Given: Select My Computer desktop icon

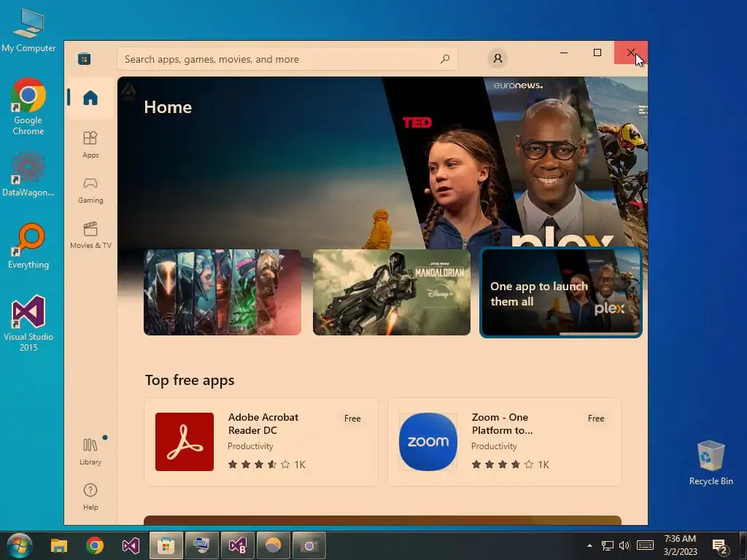Looking at the screenshot, I should click(x=28, y=30).
